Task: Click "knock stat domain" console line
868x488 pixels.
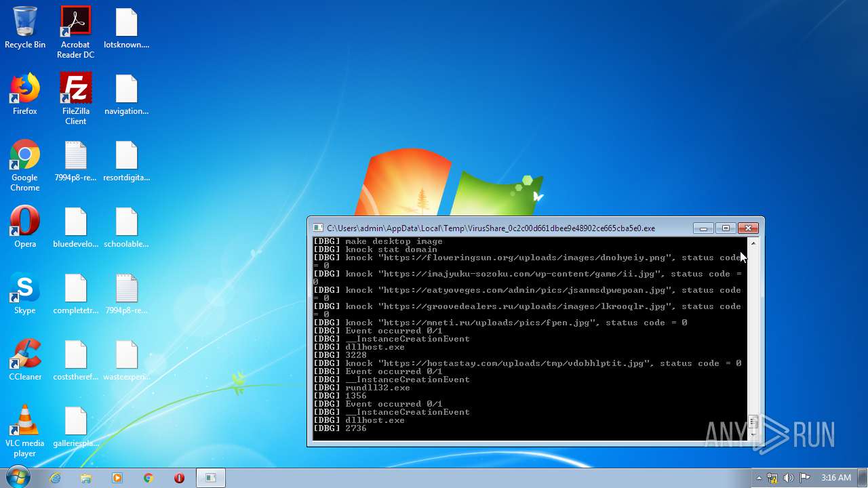Action: (x=375, y=249)
